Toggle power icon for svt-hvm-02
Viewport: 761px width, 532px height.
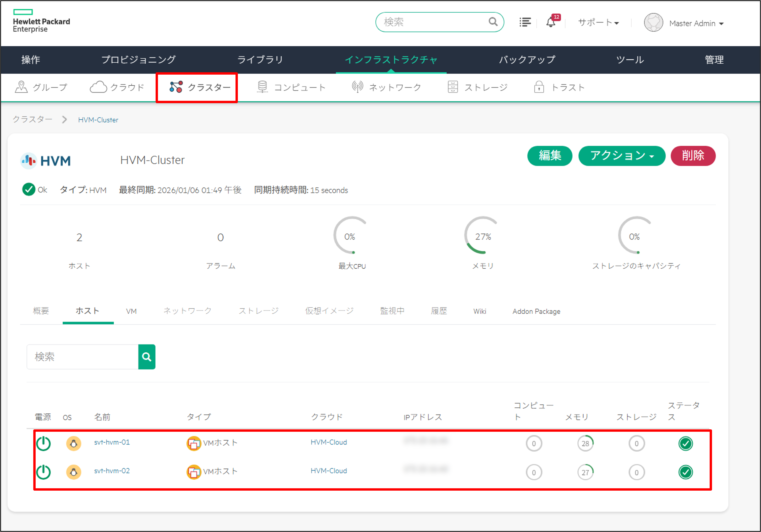click(43, 472)
